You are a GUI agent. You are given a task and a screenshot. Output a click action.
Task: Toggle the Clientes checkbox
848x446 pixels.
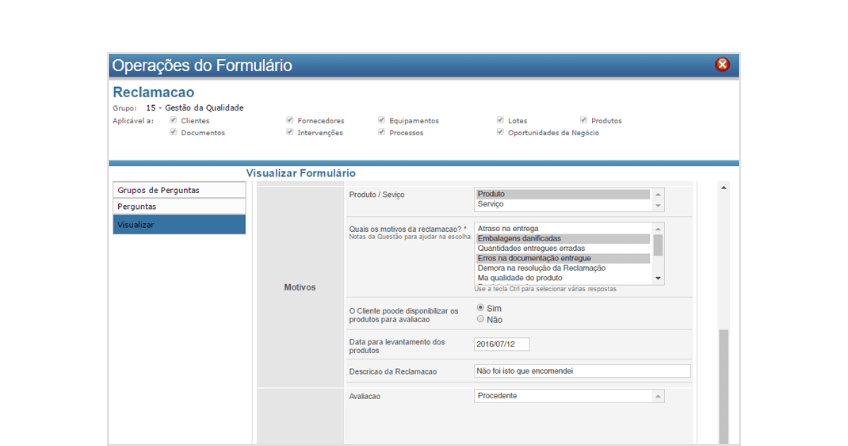coord(174,120)
